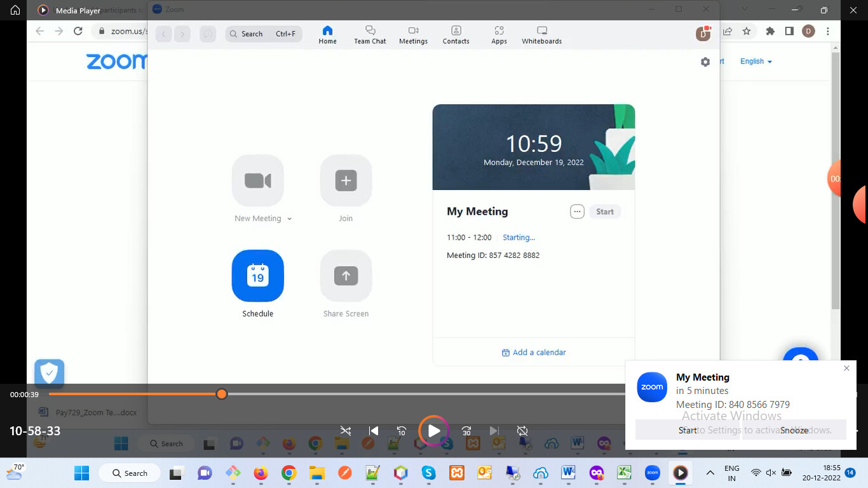Screen dimensions: 868x488
Task: Click the Zoom logo in the reminder notification
Action: [x=652, y=387]
